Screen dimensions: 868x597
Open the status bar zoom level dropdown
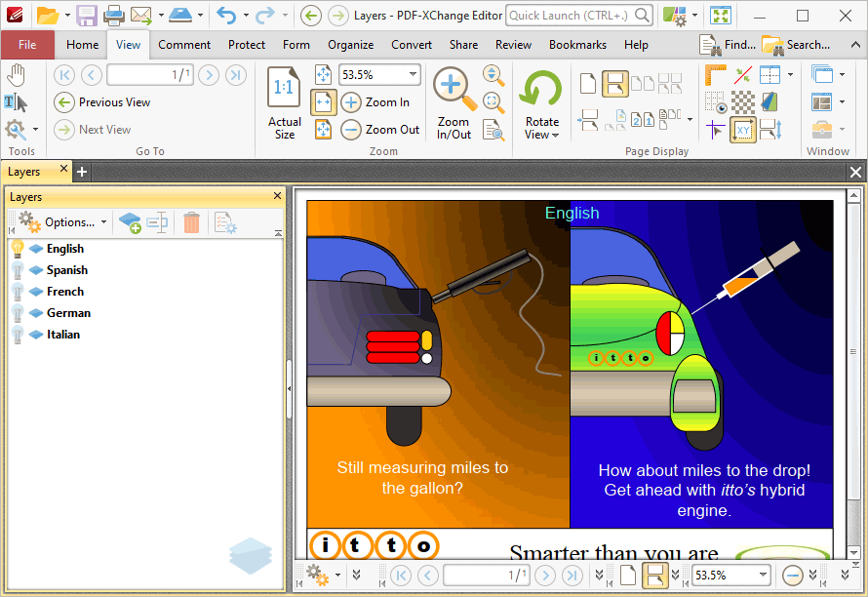(x=763, y=576)
